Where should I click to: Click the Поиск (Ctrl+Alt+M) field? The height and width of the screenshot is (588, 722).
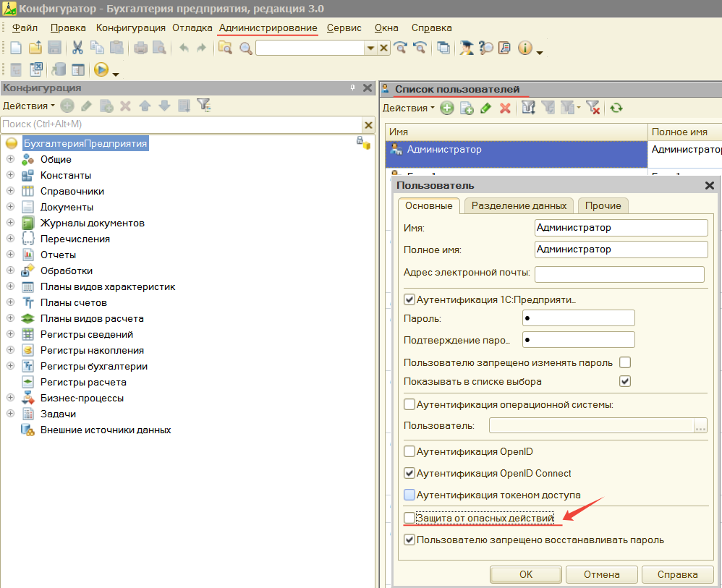point(182,124)
